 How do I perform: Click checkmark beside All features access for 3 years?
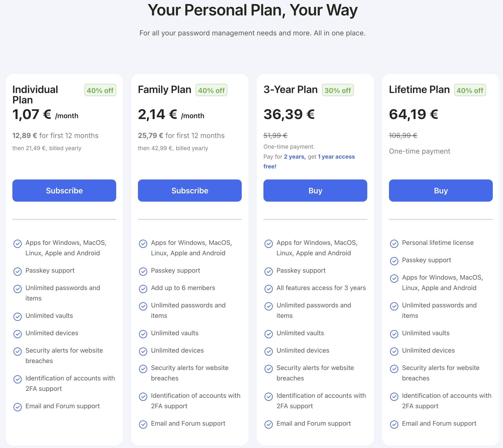[268, 289]
